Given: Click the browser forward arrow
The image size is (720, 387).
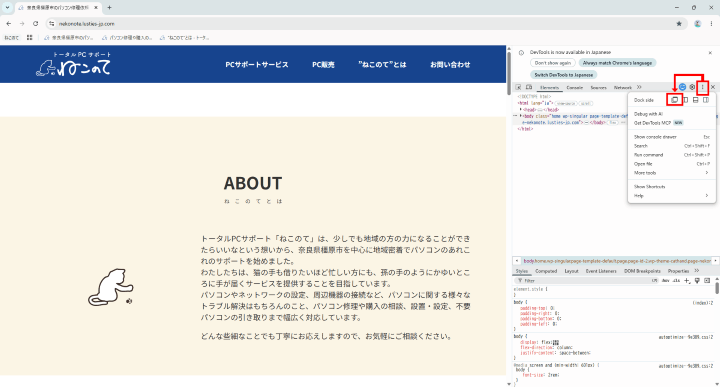Looking at the screenshot, I should click(22, 23).
